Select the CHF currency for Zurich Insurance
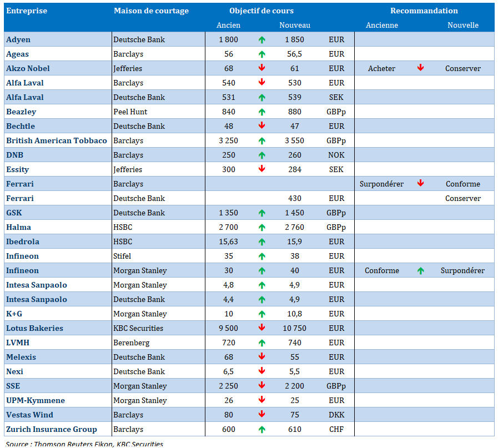The width and height of the screenshot is (498, 448). (x=336, y=430)
